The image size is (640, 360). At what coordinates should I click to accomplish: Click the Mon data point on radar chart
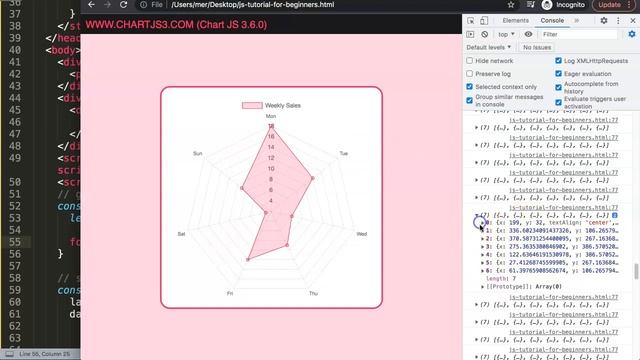[271, 126]
